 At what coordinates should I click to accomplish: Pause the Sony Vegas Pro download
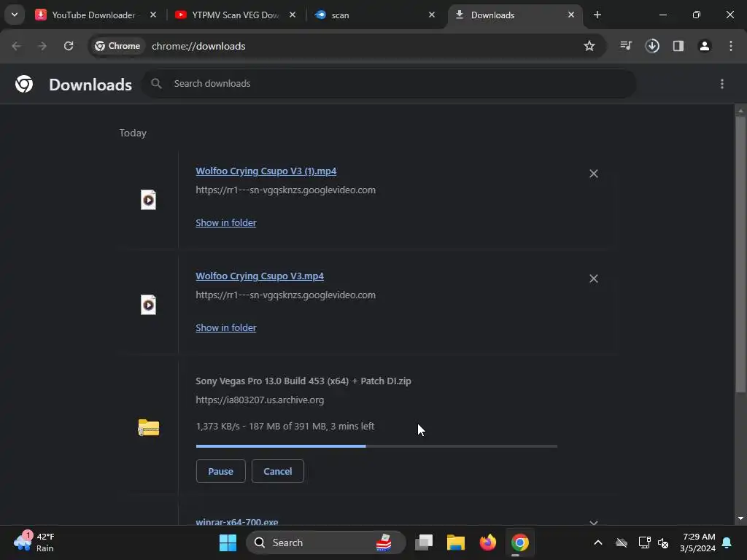[220, 471]
